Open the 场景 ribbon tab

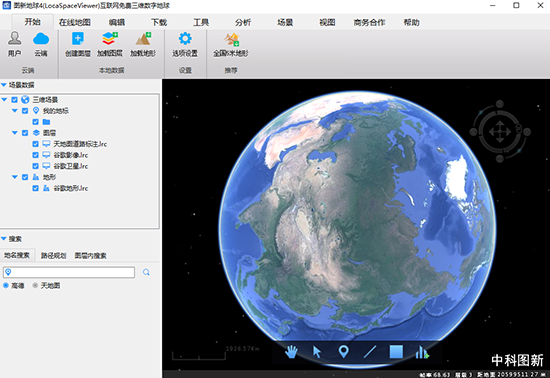pyautogui.click(x=285, y=22)
